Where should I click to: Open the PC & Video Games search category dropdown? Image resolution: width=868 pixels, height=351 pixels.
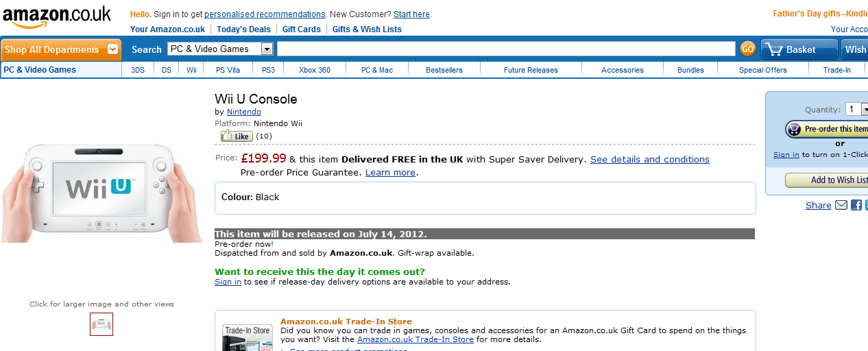(x=221, y=49)
